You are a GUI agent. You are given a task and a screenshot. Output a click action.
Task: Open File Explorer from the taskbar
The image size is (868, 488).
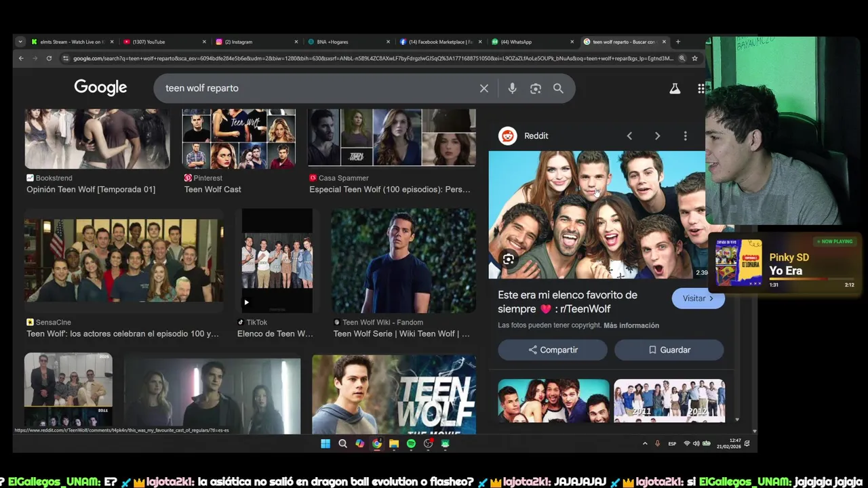394,443
